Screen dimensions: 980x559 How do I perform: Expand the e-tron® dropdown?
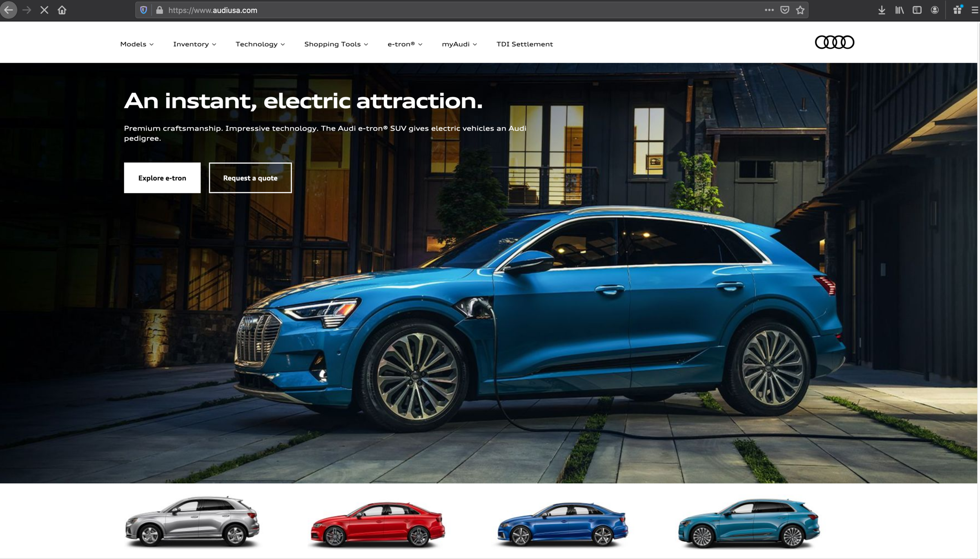(405, 44)
